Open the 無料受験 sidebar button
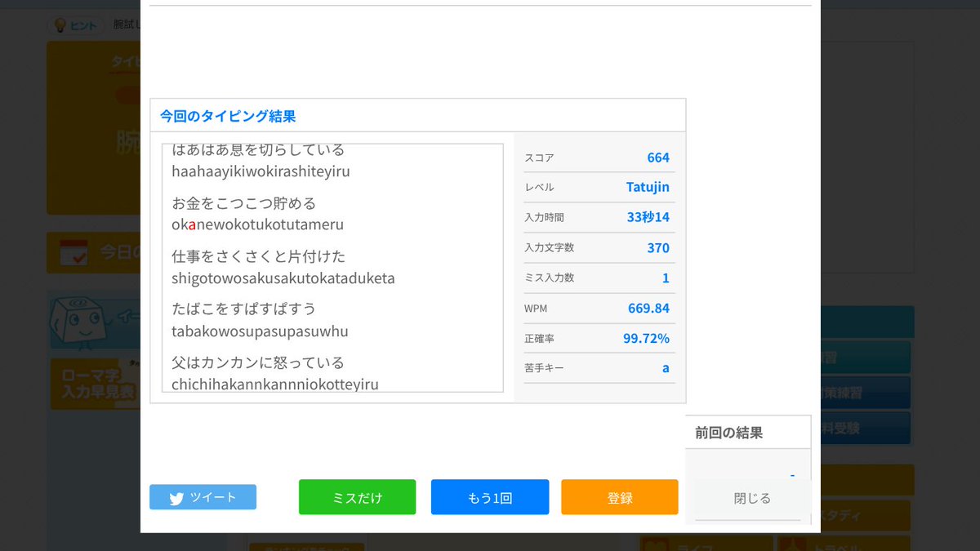The image size is (980, 551). point(866,426)
